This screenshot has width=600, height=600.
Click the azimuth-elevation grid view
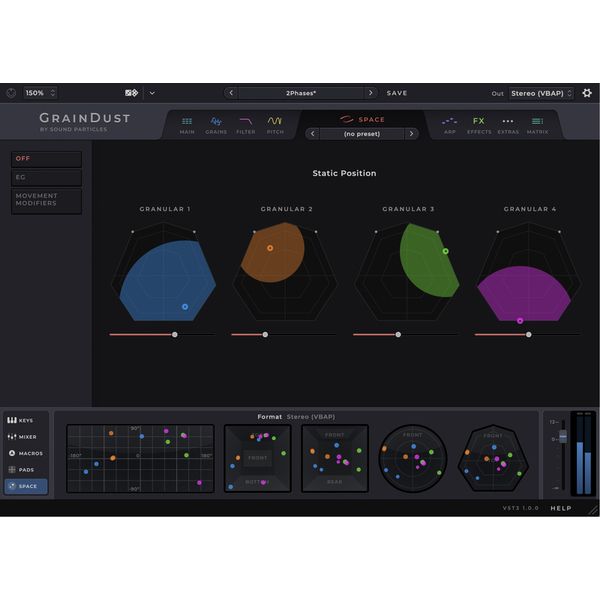(x=140, y=458)
